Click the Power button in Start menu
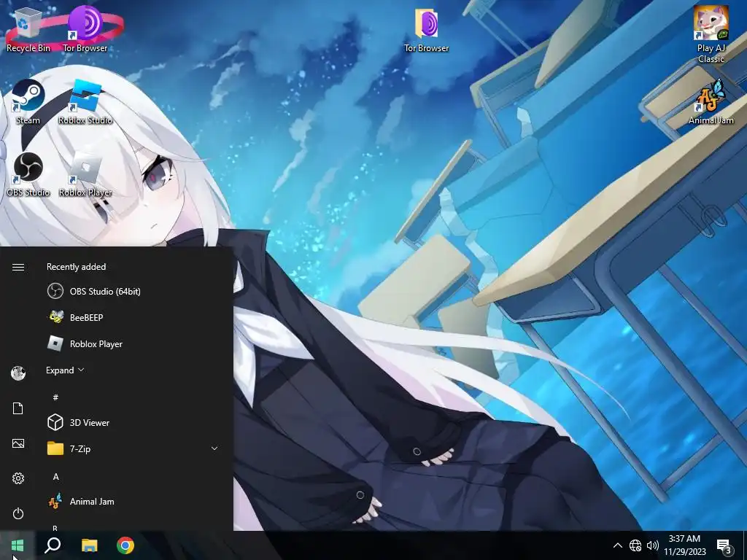This screenshot has height=560, width=747. pos(18,513)
